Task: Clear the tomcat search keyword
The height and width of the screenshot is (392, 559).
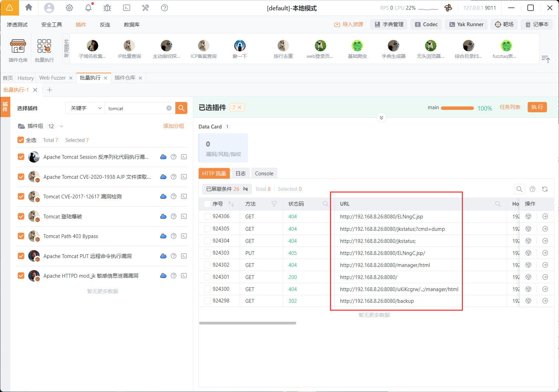Action: [169, 108]
